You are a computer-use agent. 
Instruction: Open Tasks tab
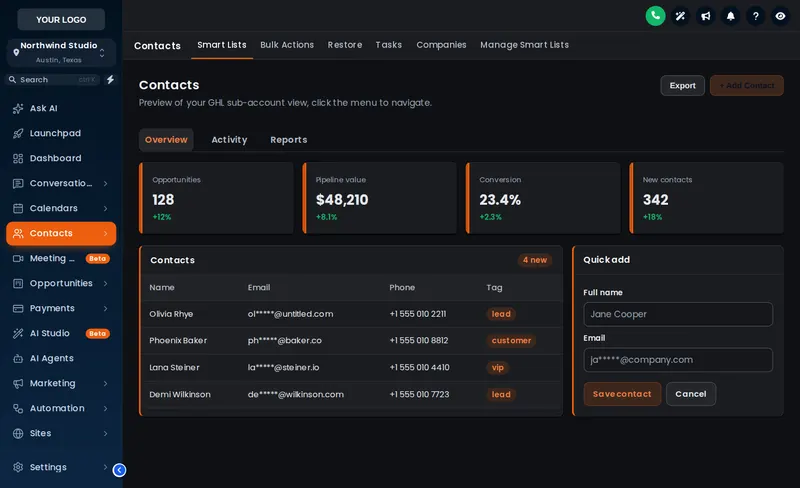[389, 45]
